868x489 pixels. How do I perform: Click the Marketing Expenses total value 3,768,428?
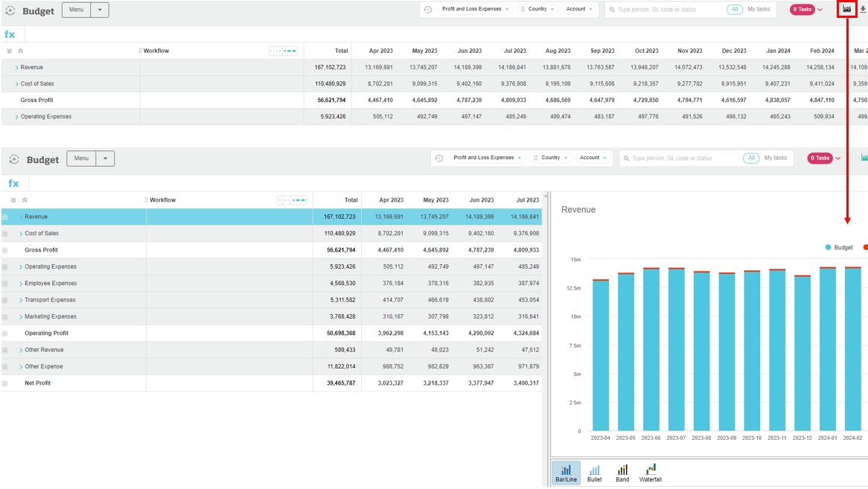click(342, 317)
